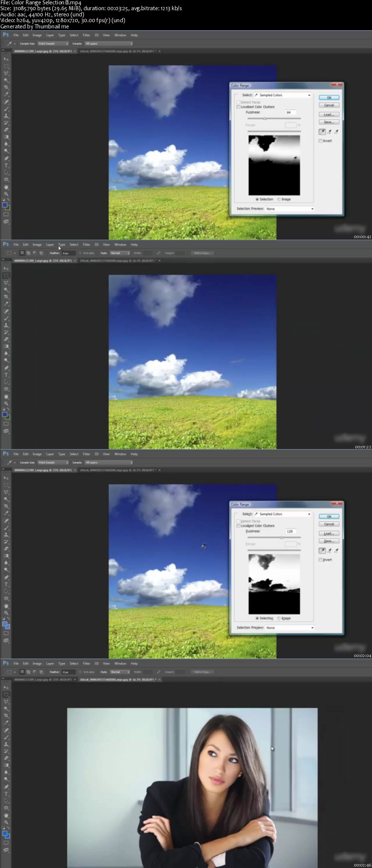Open Sample All Layers dropdown in the 00:00:42 frame
The image size is (372, 868).
point(109,44)
